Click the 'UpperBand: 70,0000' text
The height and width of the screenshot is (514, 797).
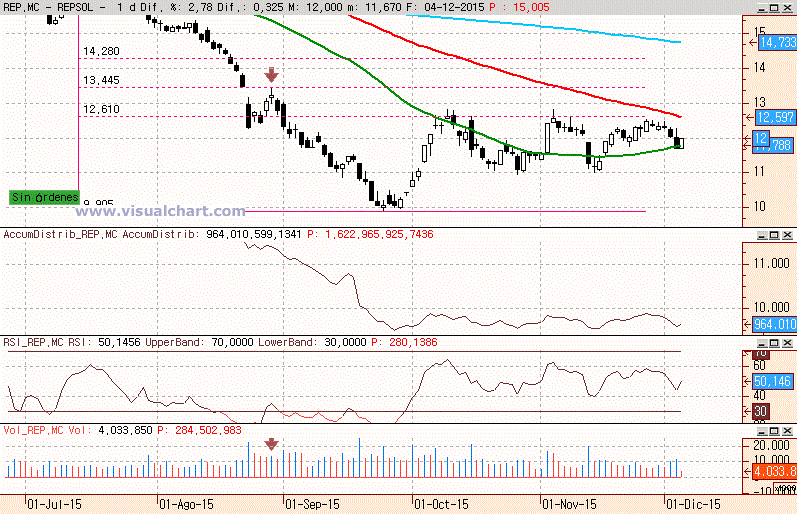tap(199, 342)
